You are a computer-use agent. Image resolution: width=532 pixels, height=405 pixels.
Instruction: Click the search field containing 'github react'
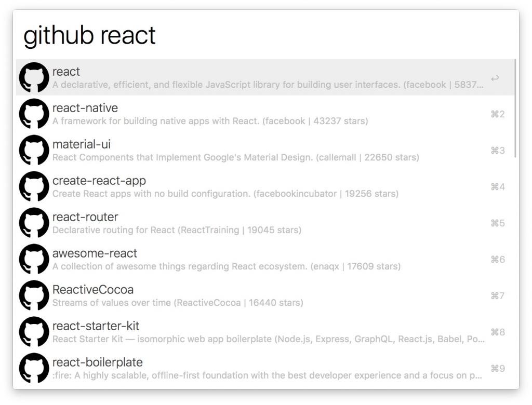point(260,35)
